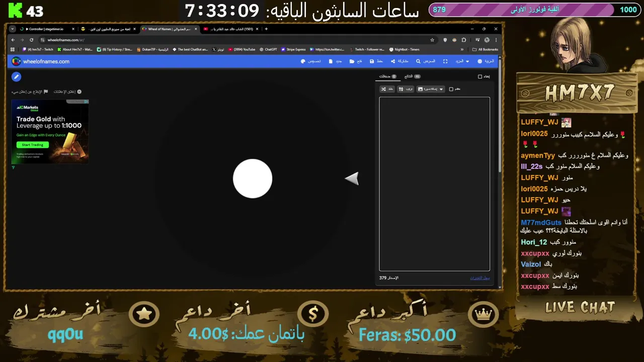
Task: Open the browser profile avatar
Action: 487,40
